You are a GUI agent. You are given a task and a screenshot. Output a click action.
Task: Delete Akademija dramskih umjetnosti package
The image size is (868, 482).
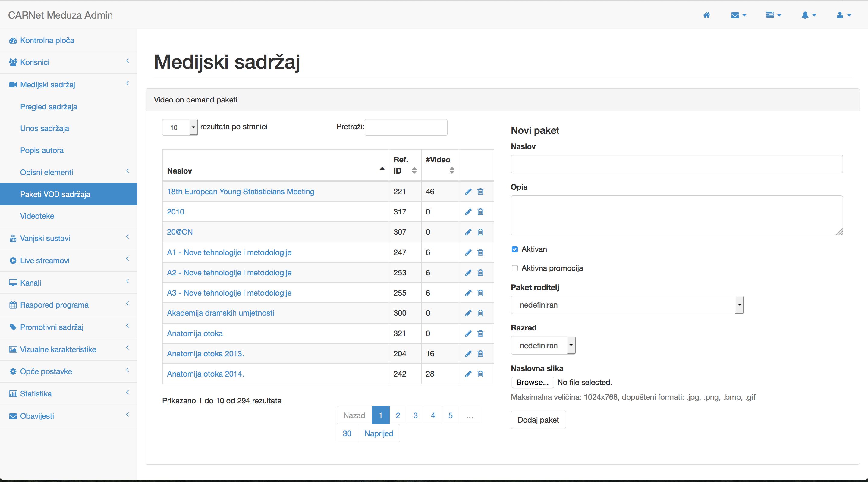(480, 313)
